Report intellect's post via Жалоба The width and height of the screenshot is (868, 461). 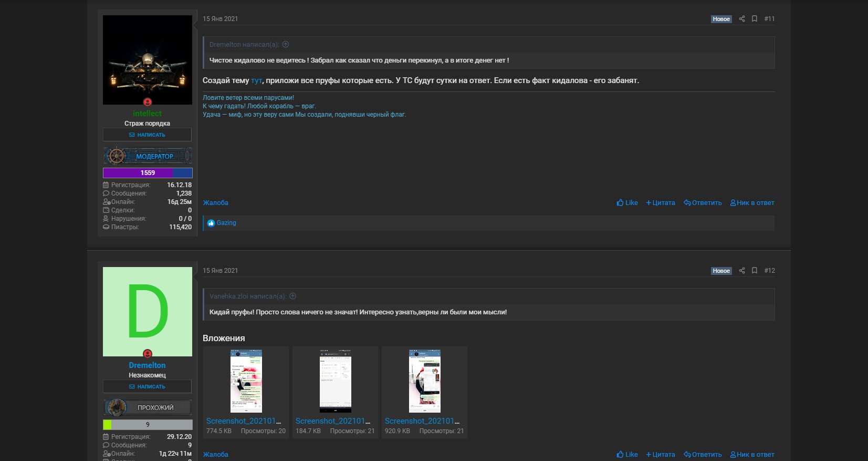tap(216, 203)
